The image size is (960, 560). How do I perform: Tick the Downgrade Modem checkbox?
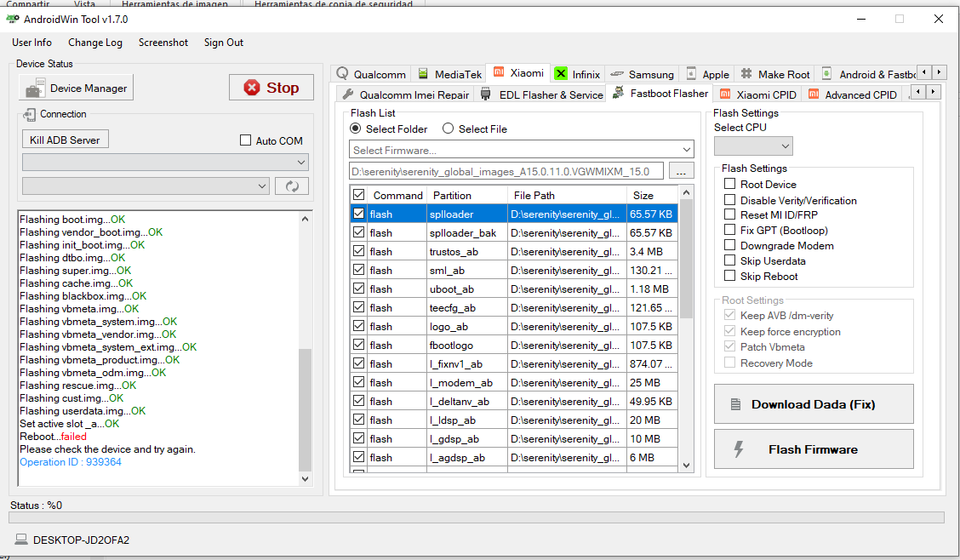point(729,245)
